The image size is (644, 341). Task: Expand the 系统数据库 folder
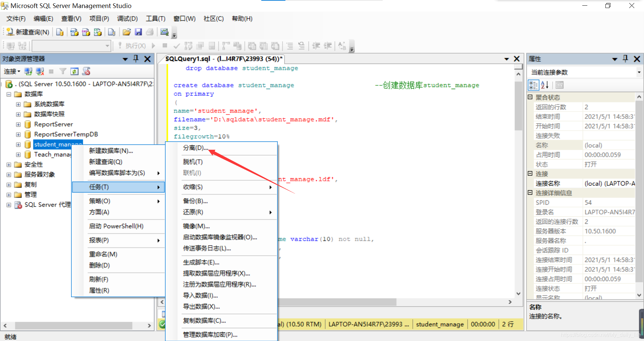pyautogui.click(x=18, y=104)
